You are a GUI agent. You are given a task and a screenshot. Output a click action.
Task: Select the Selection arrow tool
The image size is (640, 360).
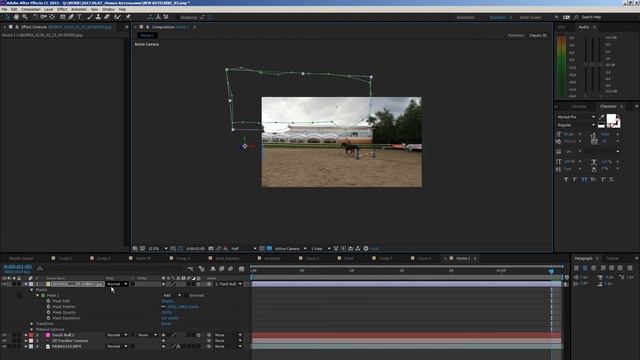coord(7,17)
